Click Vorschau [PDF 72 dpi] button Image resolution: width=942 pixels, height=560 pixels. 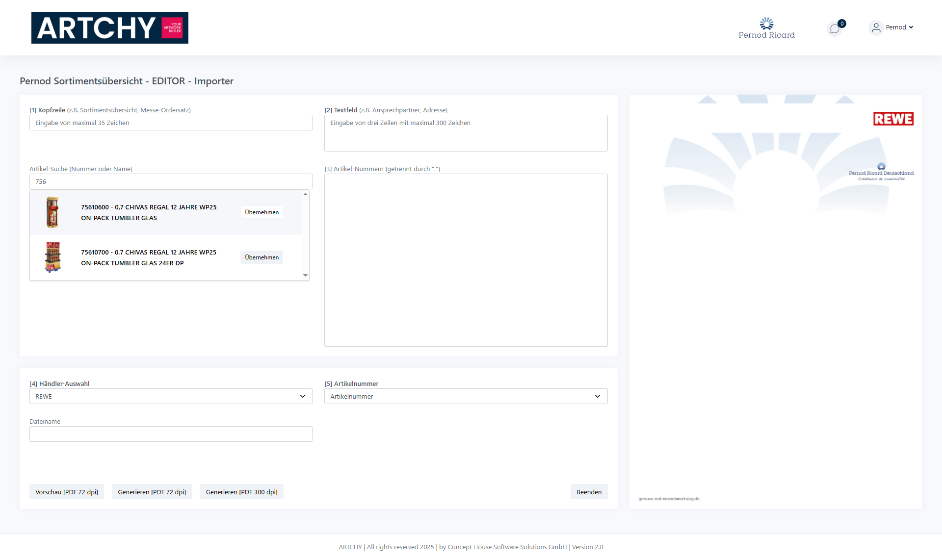click(x=67, y=492)
